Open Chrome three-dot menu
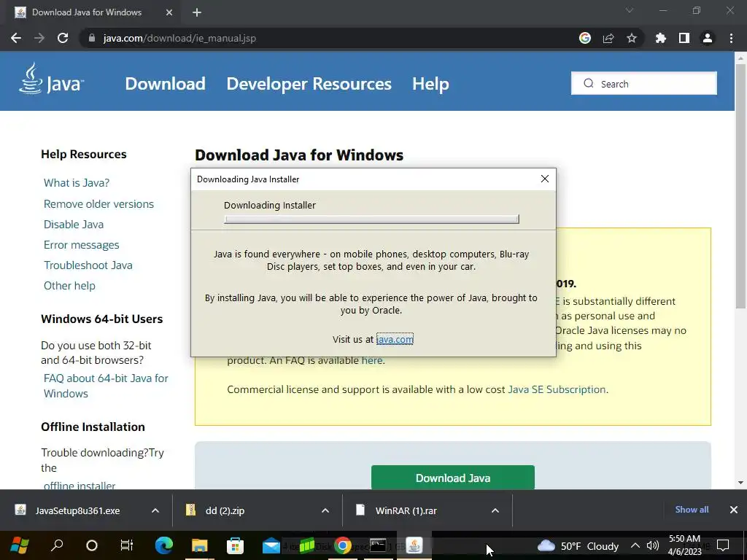This screenshot has width=747, height=560. coord(731,38)
